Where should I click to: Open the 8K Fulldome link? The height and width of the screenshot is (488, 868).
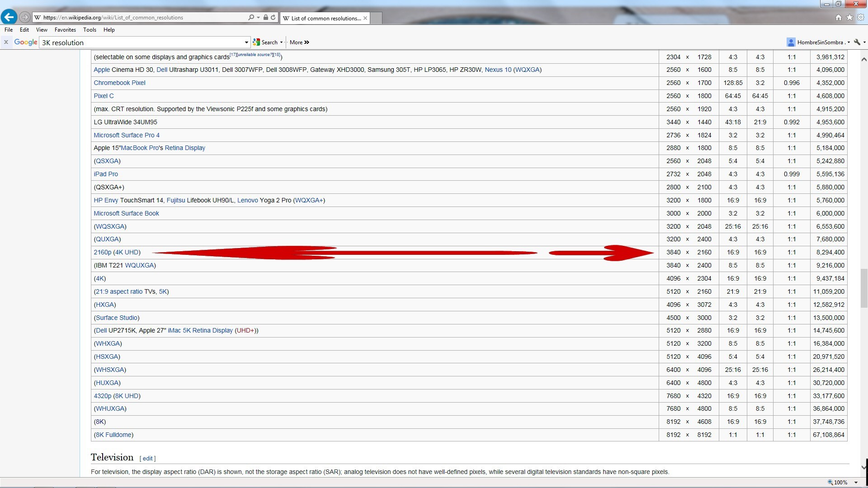click(x=113, y=435)
